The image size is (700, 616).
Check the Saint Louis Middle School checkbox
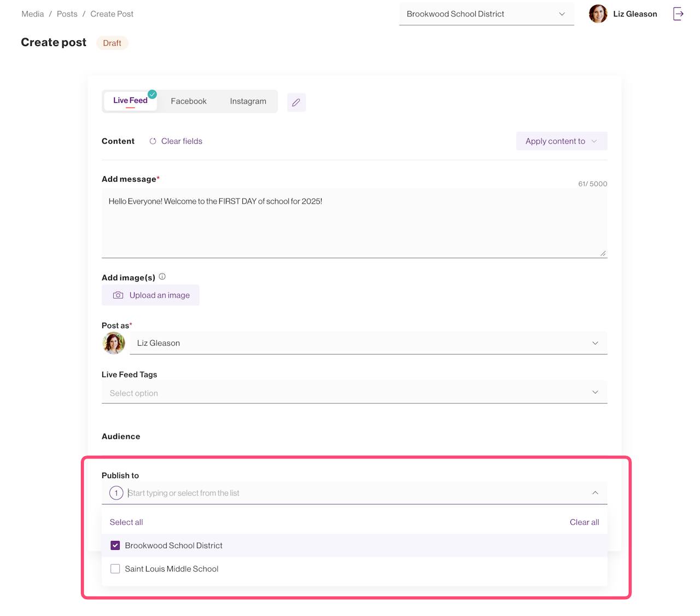click(x=115, y=569)
